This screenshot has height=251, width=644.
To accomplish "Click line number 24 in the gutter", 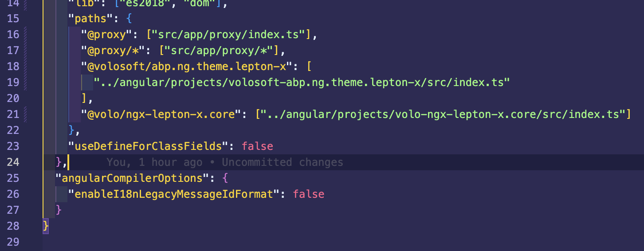I will pos(13,162).
